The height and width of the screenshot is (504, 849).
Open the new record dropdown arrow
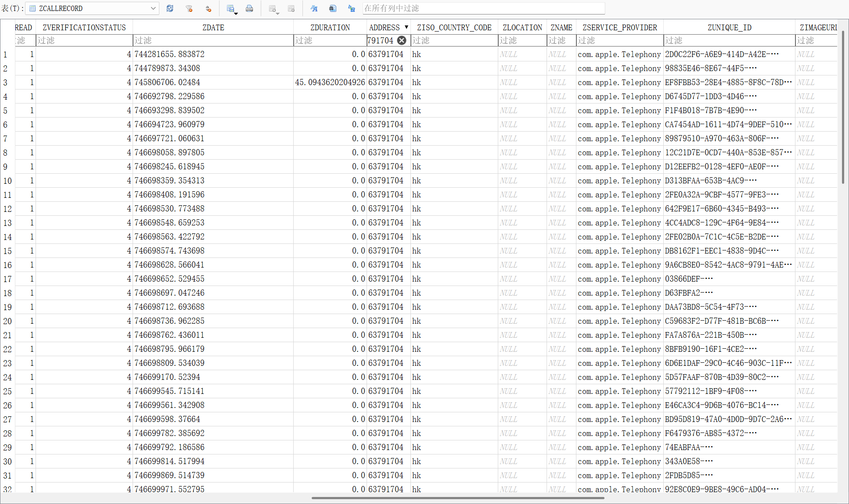tap(278, 14)
